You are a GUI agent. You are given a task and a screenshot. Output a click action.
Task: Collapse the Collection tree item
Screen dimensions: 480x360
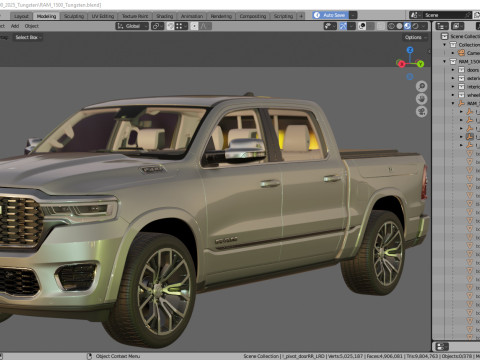pyautogui.click(x=445, y=45)
